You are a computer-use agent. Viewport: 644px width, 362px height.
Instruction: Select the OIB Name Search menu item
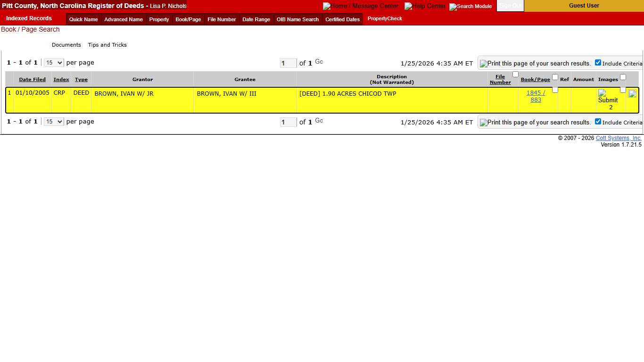(x=297, y=19)
